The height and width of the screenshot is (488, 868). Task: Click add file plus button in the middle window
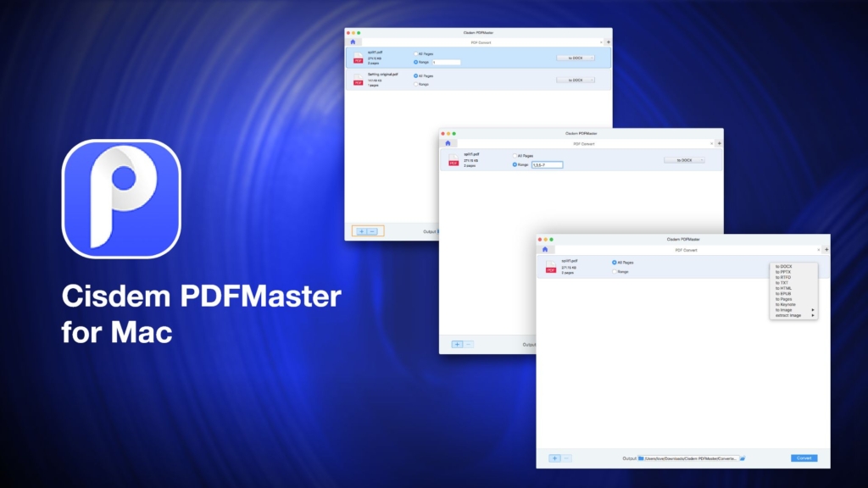point(457,344)
